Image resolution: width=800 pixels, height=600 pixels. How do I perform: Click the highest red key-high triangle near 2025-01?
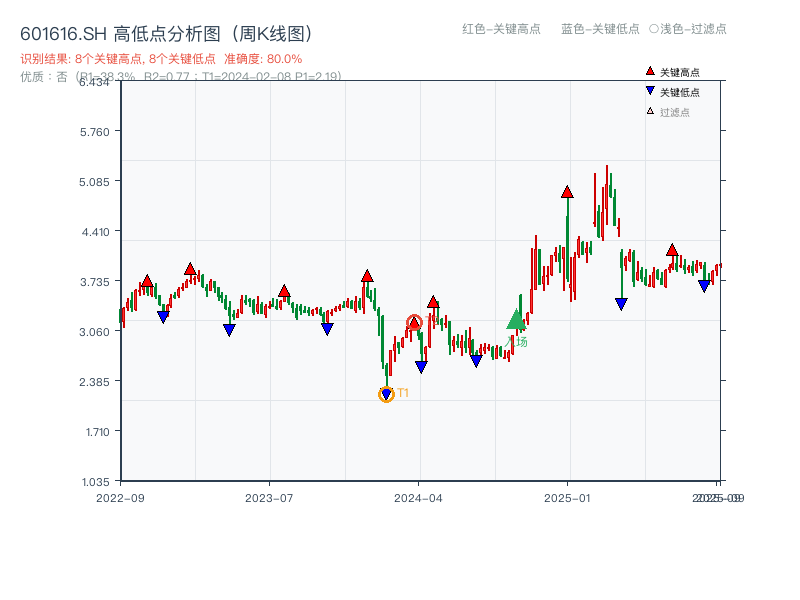tap(566, 191)
